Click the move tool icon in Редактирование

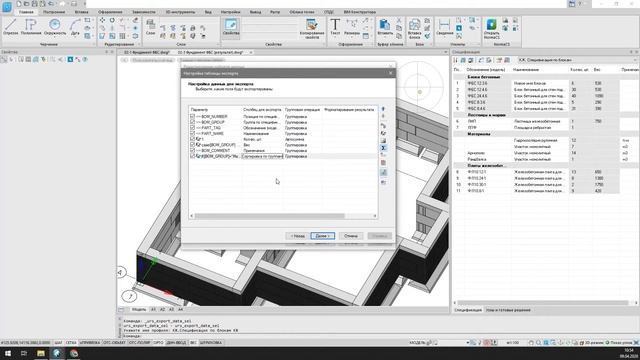point(102,20)
